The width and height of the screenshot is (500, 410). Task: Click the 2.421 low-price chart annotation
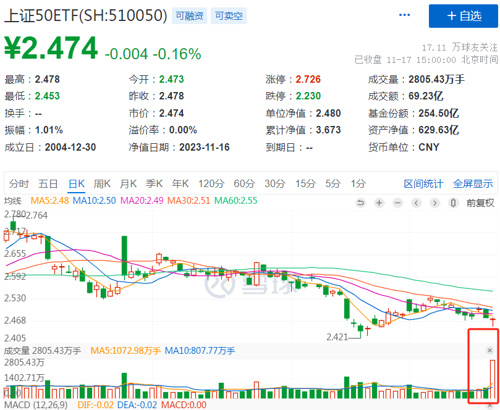[x=337, y=337]
